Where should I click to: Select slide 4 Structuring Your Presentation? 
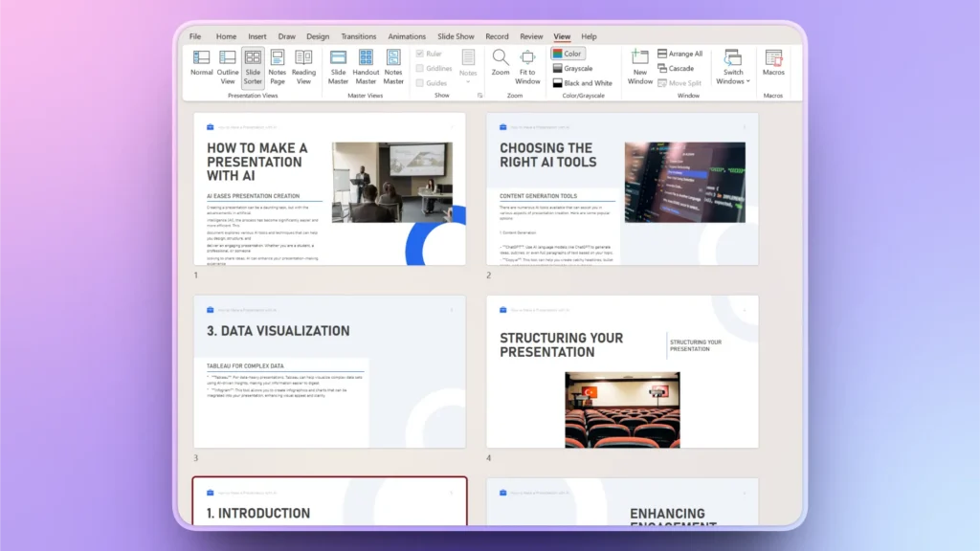tap(622, 372)
